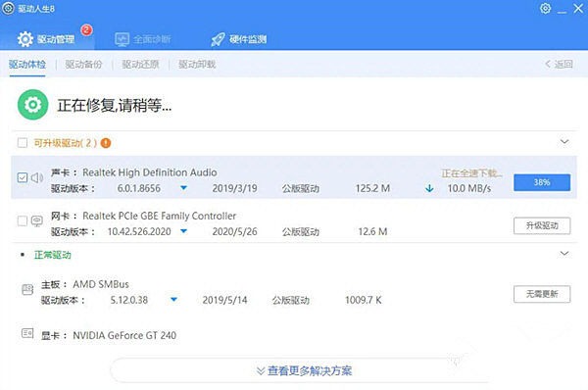Select the 驱动卸载 sub-tab
The image size is (588, 390).
point(197,65)
